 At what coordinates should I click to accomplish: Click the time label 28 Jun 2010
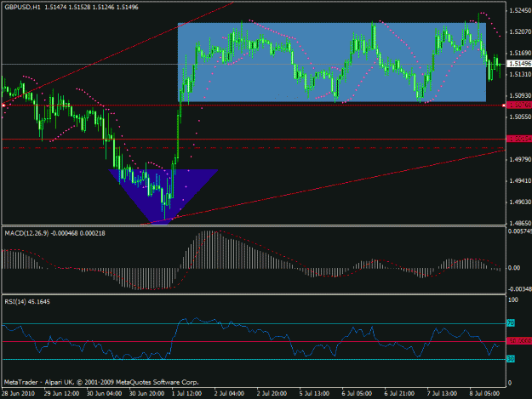coord(18,393)
